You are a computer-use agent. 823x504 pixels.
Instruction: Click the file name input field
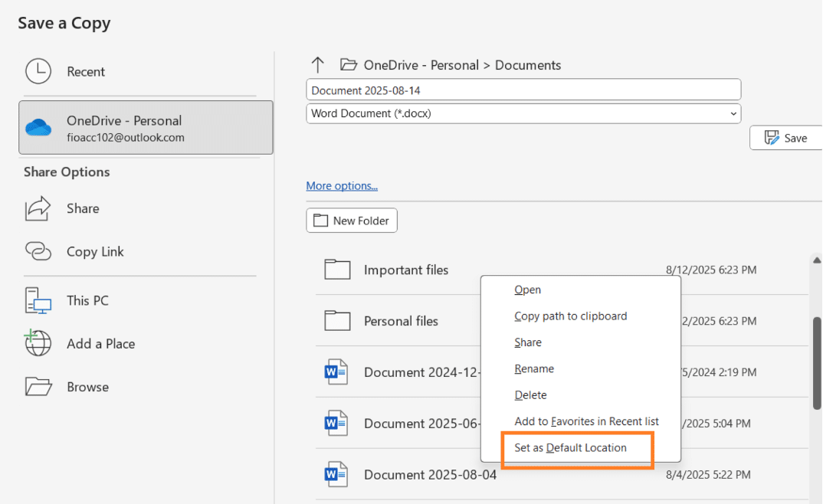(523, 90)
